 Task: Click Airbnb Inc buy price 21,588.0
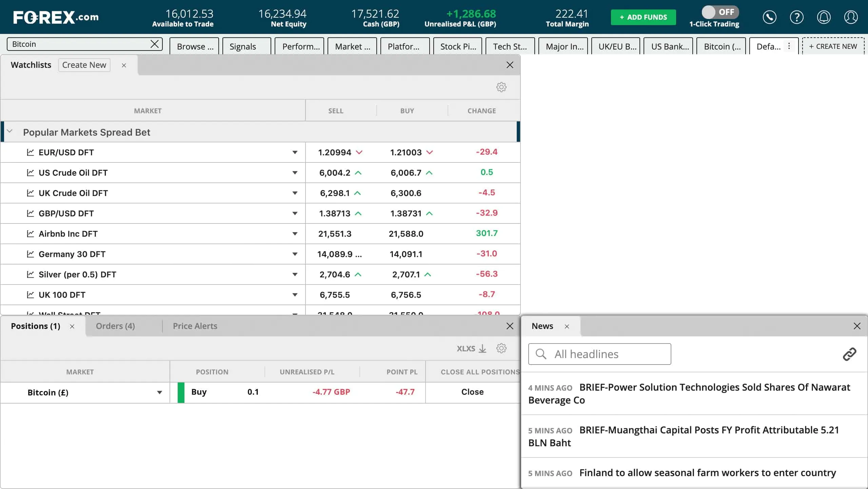pyautogui.click(x=406, y=234)
